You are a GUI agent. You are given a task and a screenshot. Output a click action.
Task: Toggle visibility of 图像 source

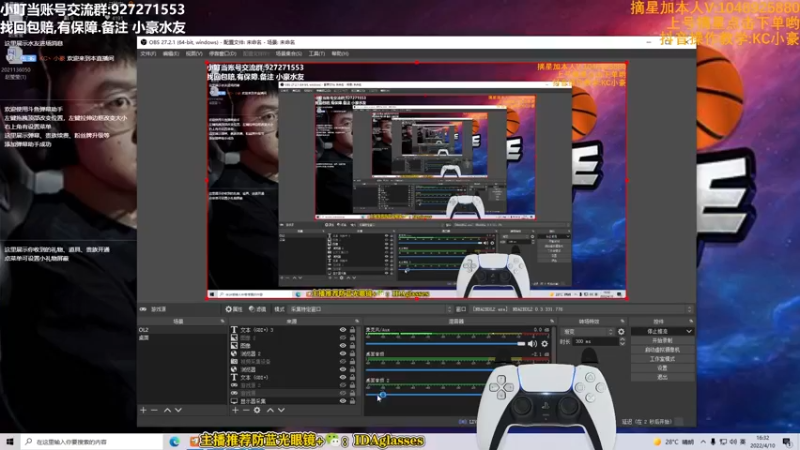(343, 345)
